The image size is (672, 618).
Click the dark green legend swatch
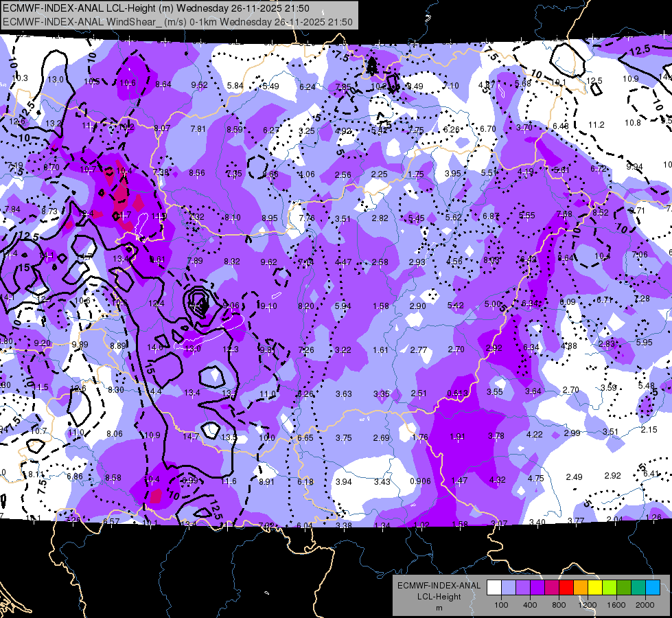pyautogui.click(x=624, y=588)
